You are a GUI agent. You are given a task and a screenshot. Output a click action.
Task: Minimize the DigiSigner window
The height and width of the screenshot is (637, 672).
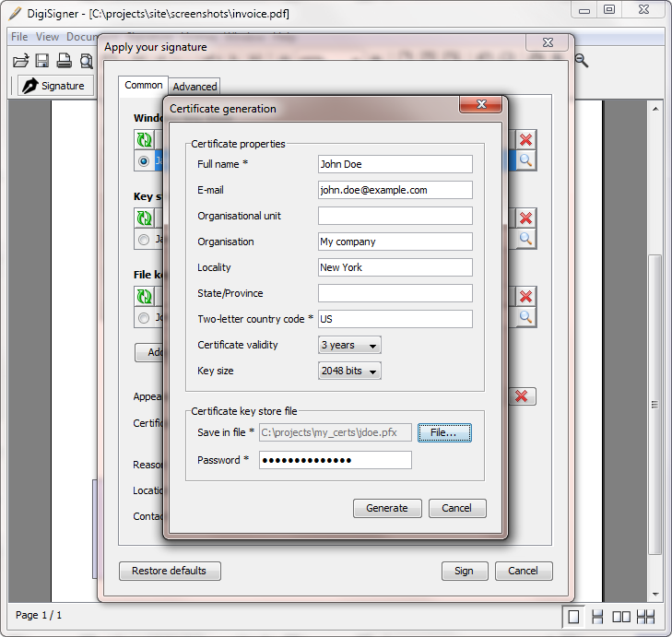[x=584, y=11]
